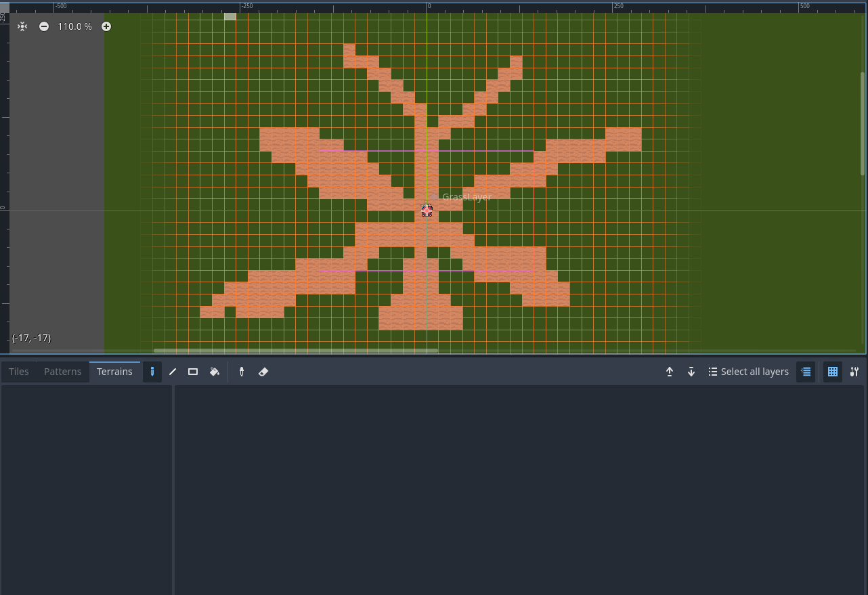
Task: Toggle highlighting of the selected layer
Action: [806, 372]
